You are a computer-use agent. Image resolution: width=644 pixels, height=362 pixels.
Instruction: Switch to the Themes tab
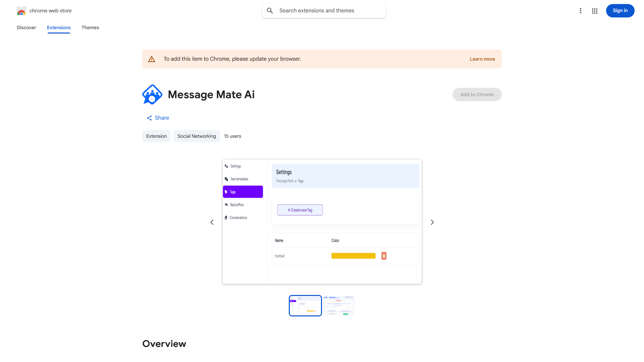pos(90,27)
